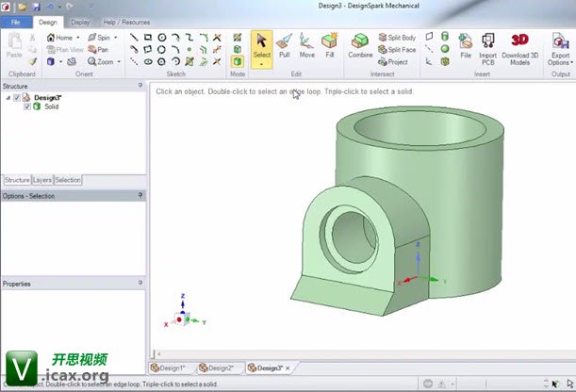Switch to the Design1 document tab
576x392 pixels.
[171, 367]
